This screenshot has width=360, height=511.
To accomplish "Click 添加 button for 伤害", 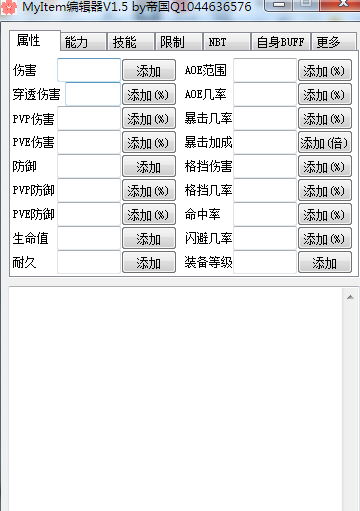I will coord(149,70).
